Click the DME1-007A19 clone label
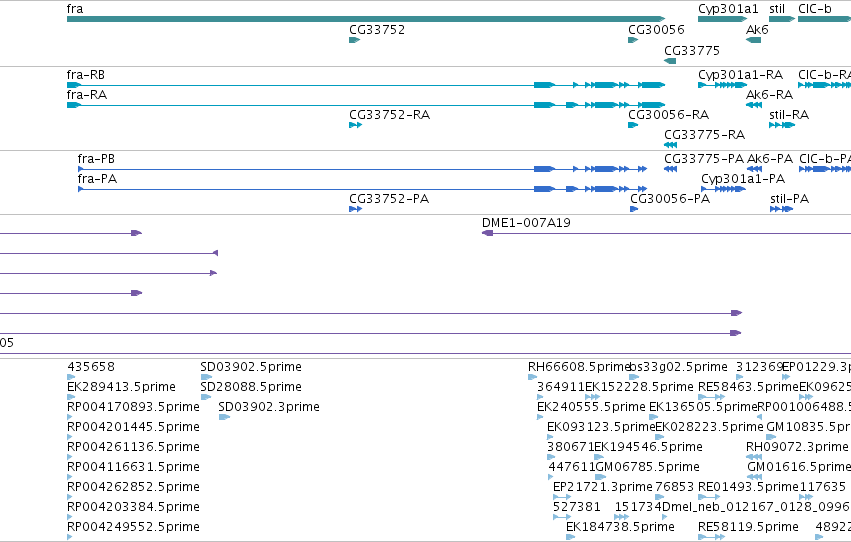Screen dimensions: 851x542 (526, 223)
